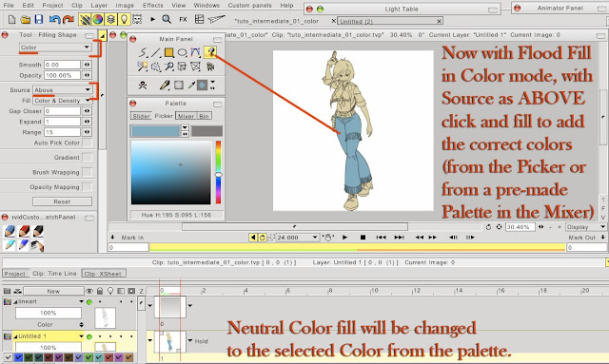609x364 pixels.
Task: Toggle the layers stack icon in toolbar
Action: [x=110, y=19]
